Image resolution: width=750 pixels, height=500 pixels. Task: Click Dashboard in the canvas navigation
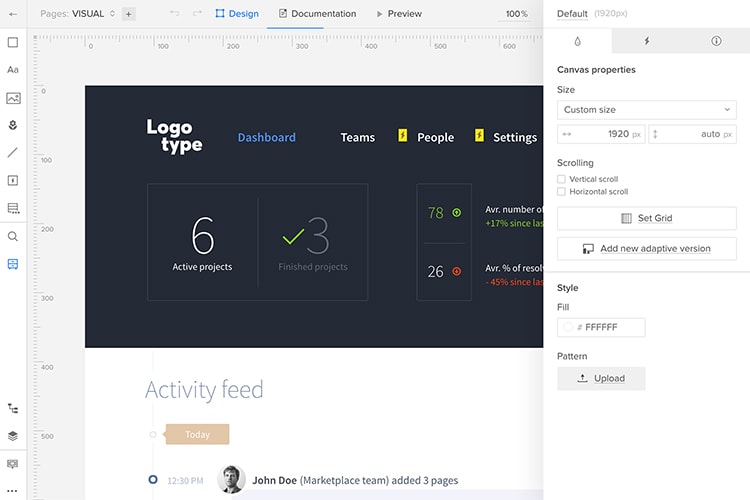click(266, 137)
